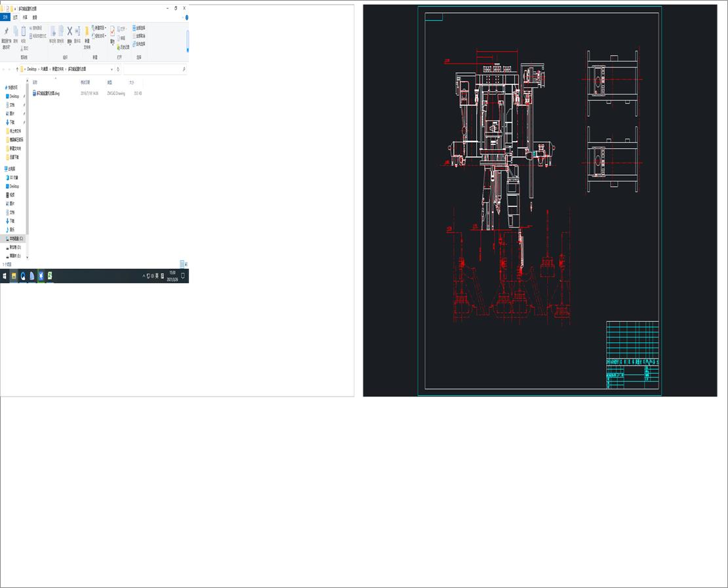Viewport: 728px width, 588px height.
Task: Click the taskbar clock
Action: pyautogui.click(x=172, y=276)
